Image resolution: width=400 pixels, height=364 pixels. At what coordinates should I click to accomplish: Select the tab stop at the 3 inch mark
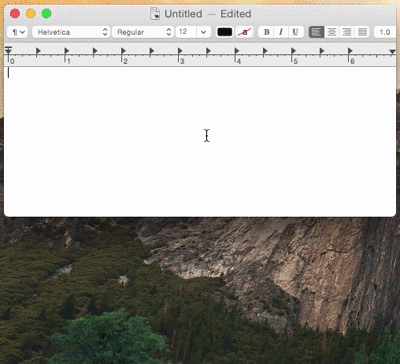tap(180, 51)
